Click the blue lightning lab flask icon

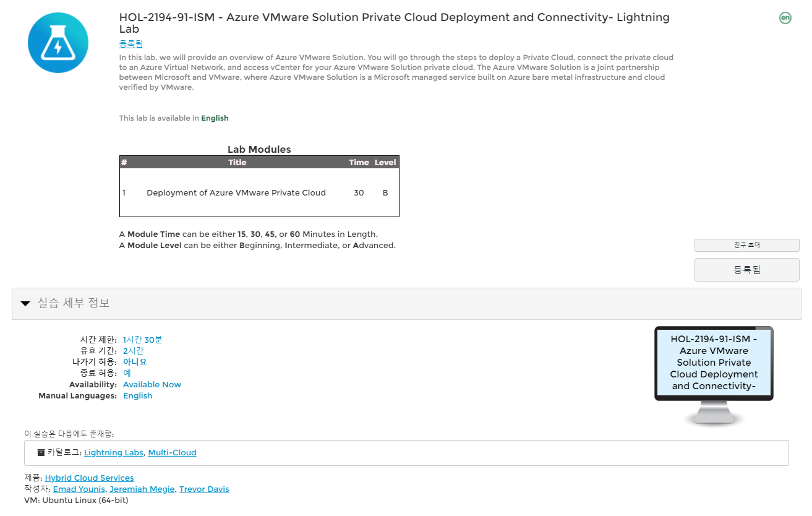pyautogui.click(x=58, y=42)
